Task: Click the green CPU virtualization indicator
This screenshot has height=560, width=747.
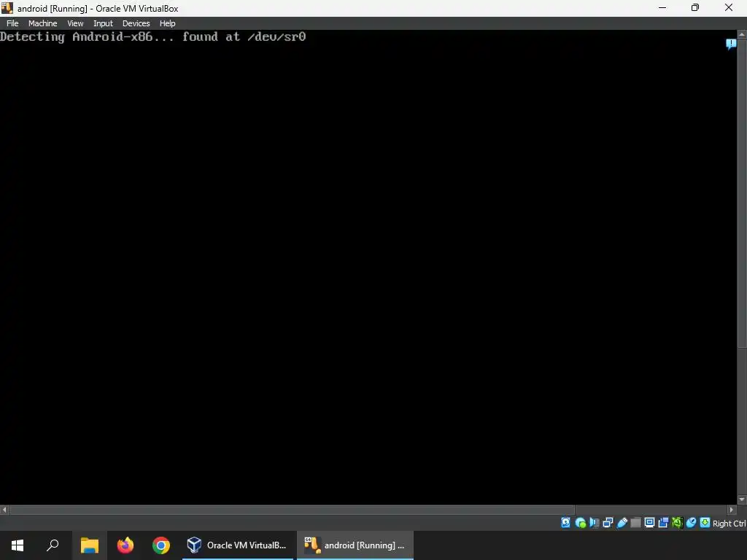Action: point(677,523)
